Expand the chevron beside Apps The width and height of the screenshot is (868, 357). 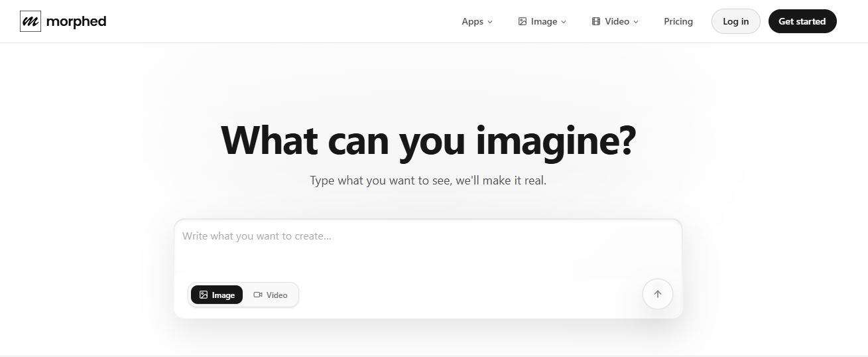point(490,22)
